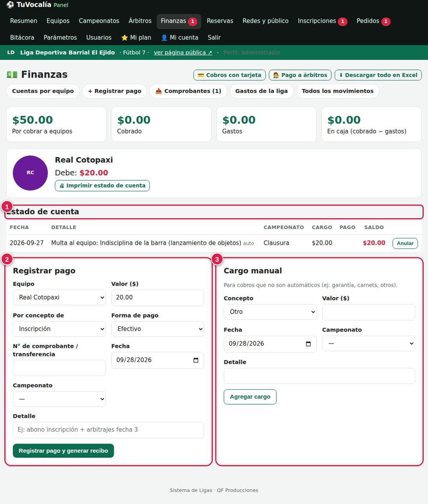Expand the Por concepto de Inscripción dropdown
This screenshot has height=504, width=428.
59,329
